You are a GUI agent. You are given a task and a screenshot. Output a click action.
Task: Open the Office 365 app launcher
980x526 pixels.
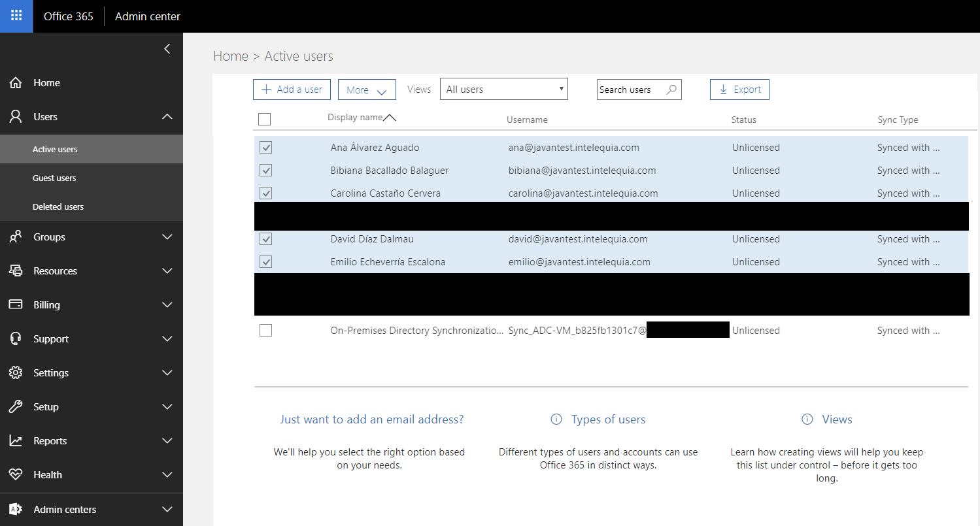coord(14,16)
